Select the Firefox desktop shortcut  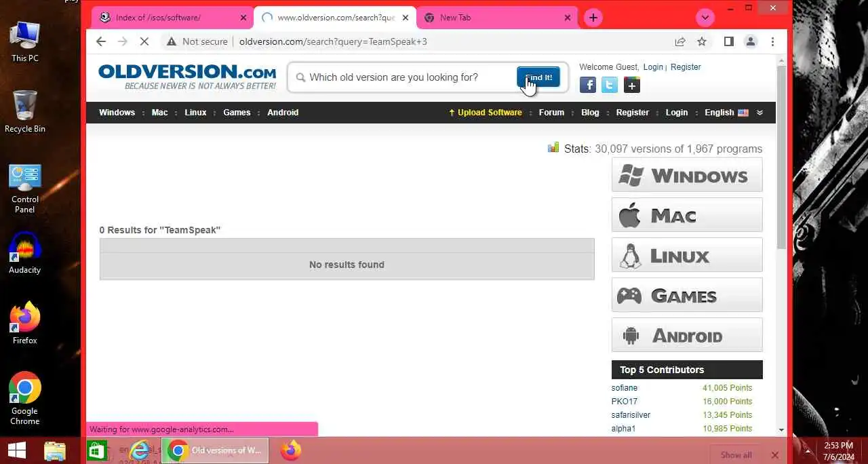25,324
